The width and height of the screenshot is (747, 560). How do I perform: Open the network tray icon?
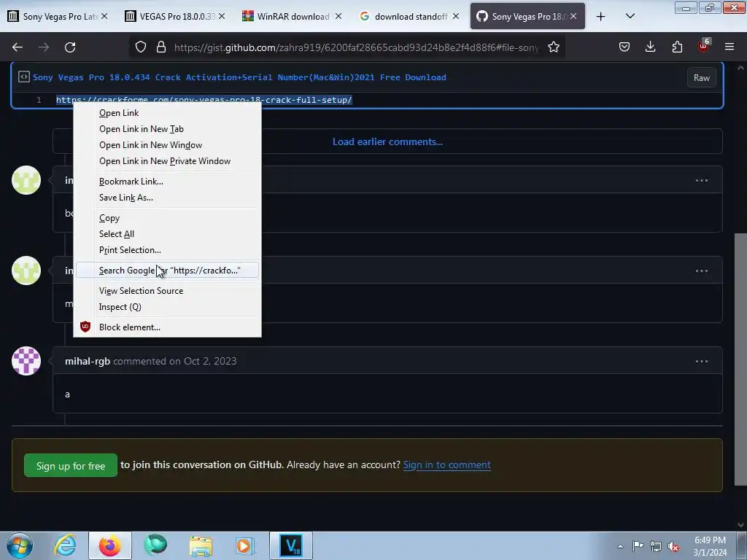coord(656,547)
